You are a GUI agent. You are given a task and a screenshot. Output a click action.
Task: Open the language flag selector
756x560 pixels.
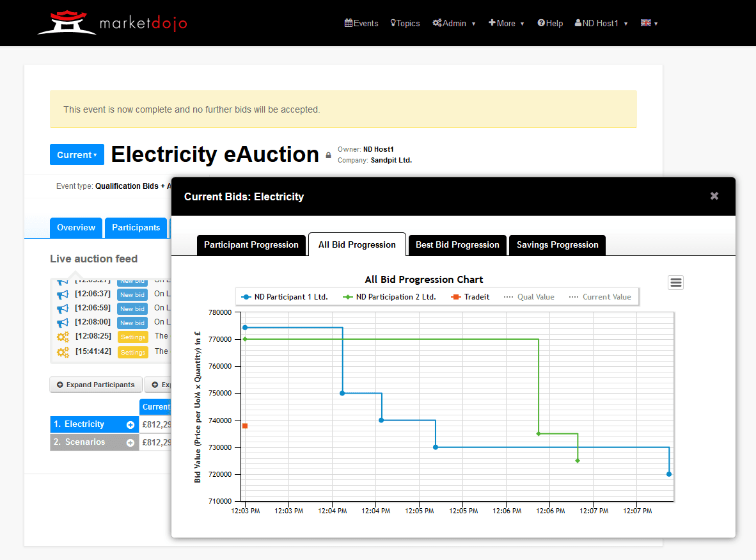[649, 23]
